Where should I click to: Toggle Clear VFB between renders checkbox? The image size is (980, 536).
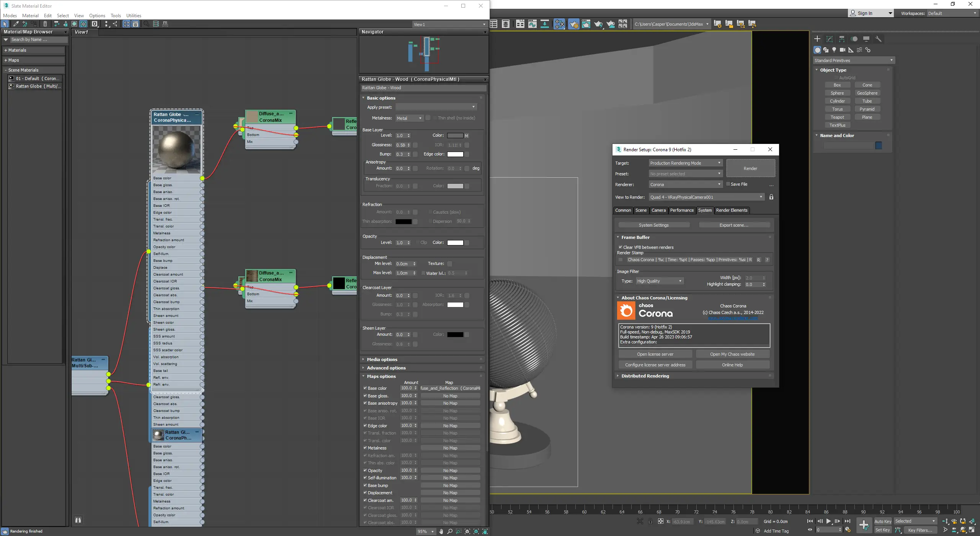(x=621, y=247)
